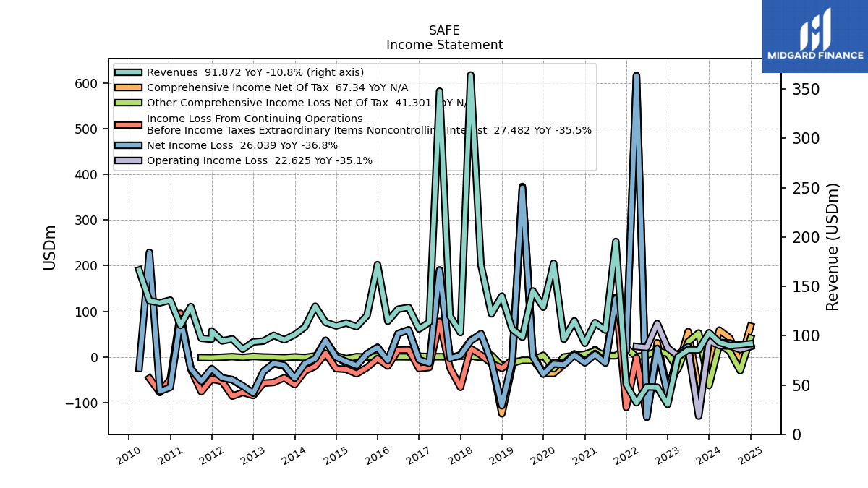Click the Midgard Finance logo

815,36
